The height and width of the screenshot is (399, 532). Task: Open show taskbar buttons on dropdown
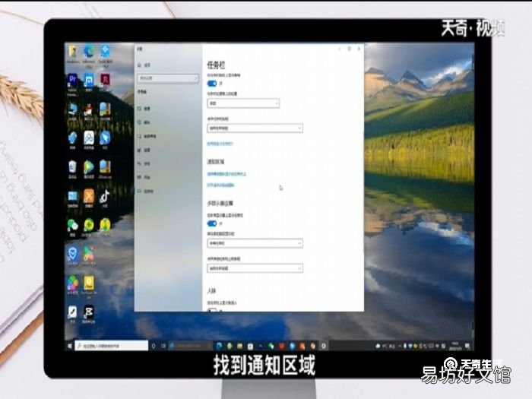pos(255,243)
